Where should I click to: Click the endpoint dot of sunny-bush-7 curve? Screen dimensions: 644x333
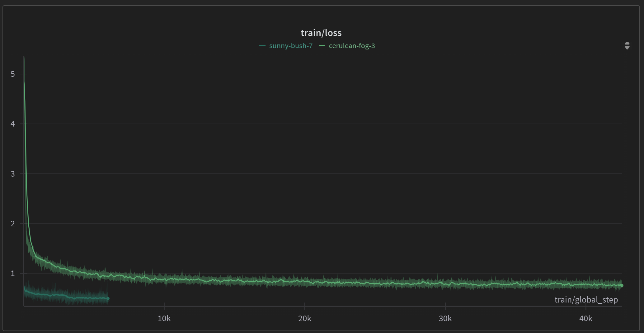click(108, 298)
